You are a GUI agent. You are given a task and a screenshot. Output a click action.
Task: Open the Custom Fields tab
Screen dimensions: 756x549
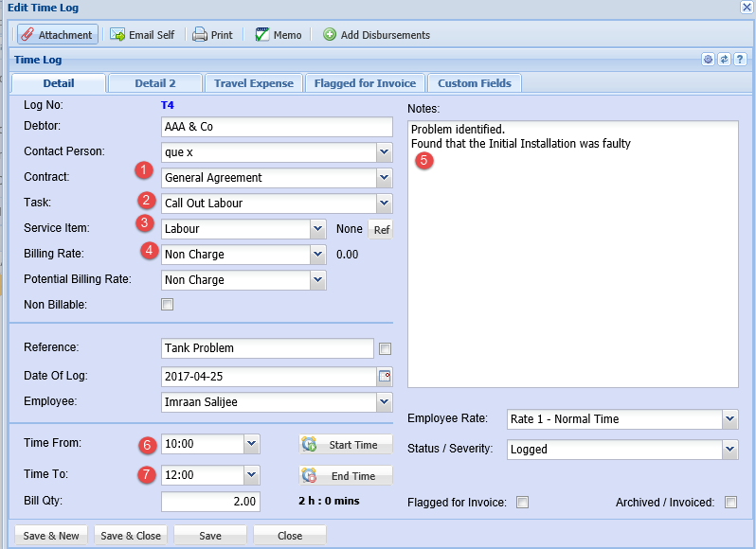coord(474,83)
